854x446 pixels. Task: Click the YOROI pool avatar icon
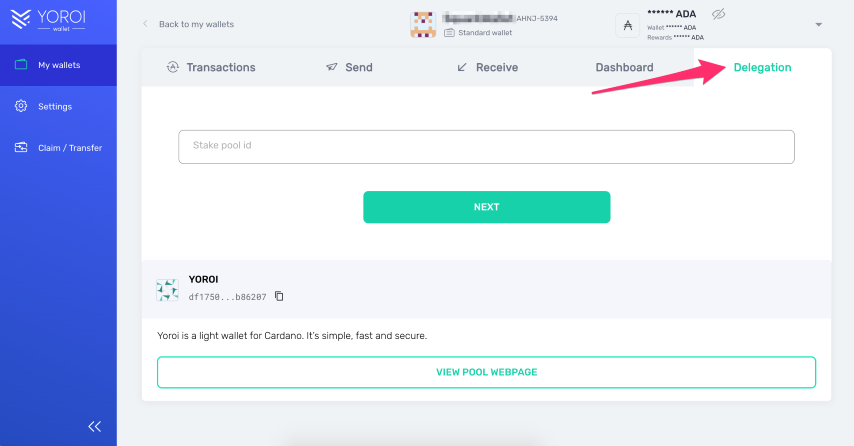point(167,290)
